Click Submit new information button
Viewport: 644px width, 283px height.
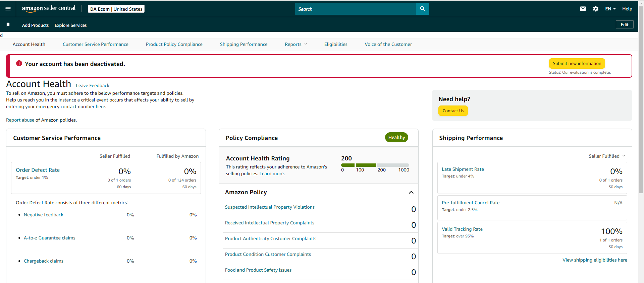[x=577, y=63]
